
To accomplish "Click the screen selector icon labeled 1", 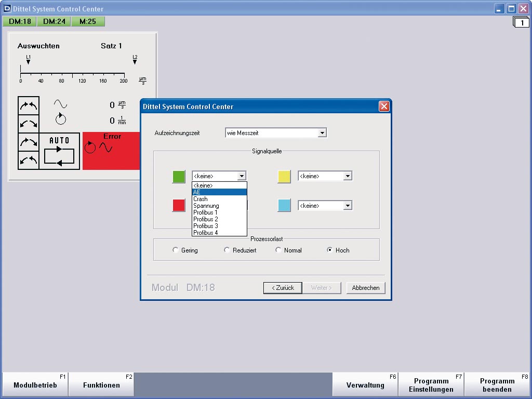I will [521, 22].
